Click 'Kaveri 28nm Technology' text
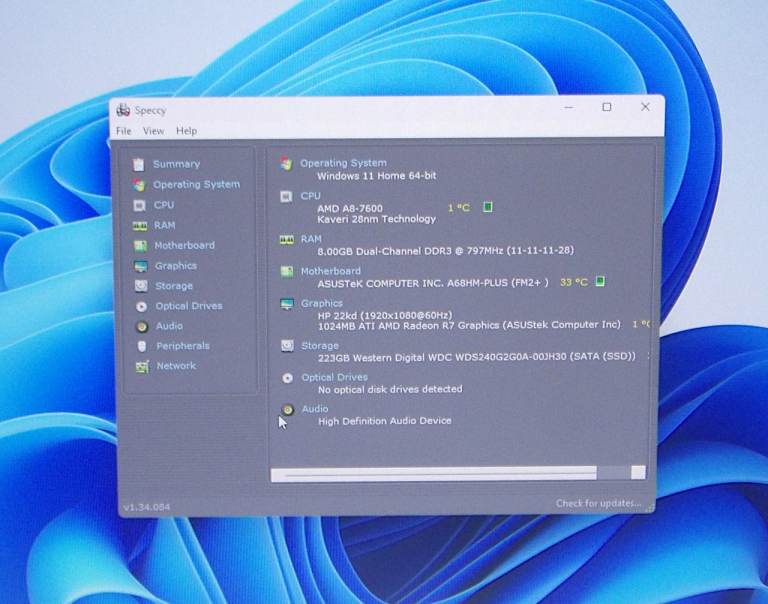The image size is (768, 604). point(377,219)
